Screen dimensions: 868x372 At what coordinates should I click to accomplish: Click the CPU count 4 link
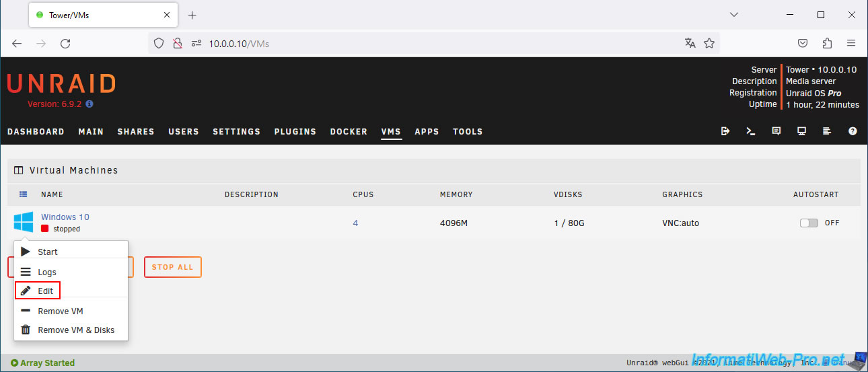355,223
